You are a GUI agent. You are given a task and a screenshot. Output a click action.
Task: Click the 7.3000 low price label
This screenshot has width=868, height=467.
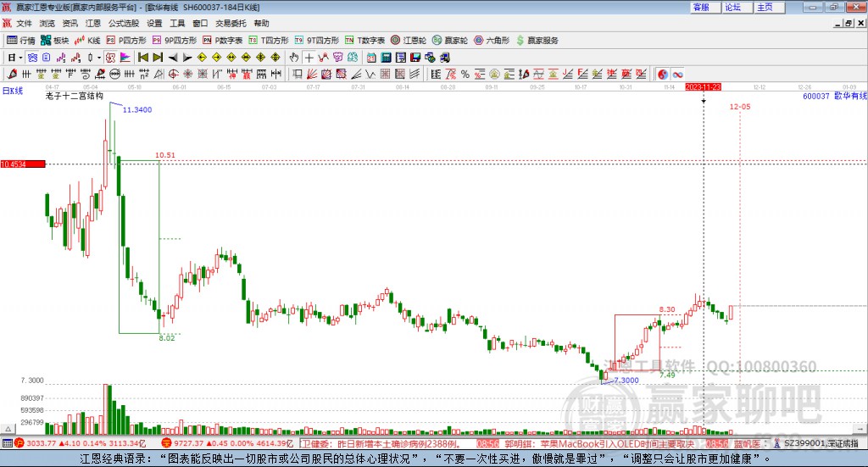tap(626, 381)
